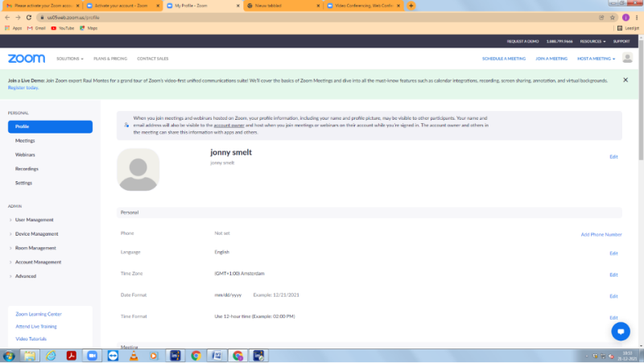Click Add Phone Number
Screen dimensions: 644x363
[x=601, y=234]
